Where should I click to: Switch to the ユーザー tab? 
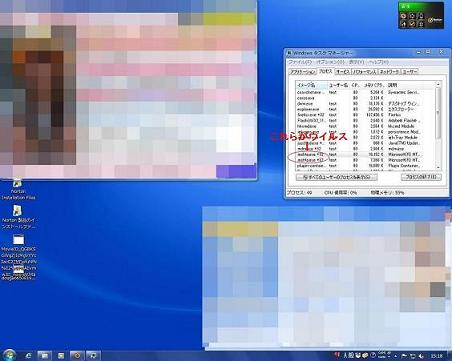410,72
